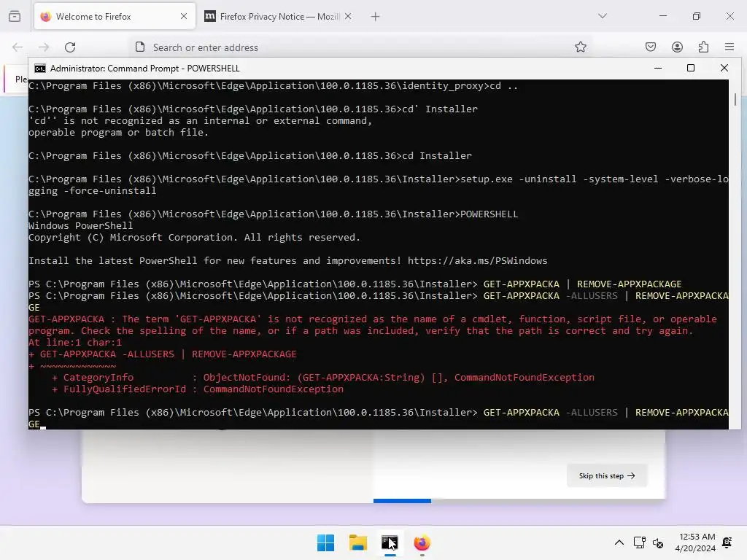The width and height of the screenshot is (747, 560).
Task: Show hidden system tray icons
Action: pyautogui.click(x=619, y=542)
